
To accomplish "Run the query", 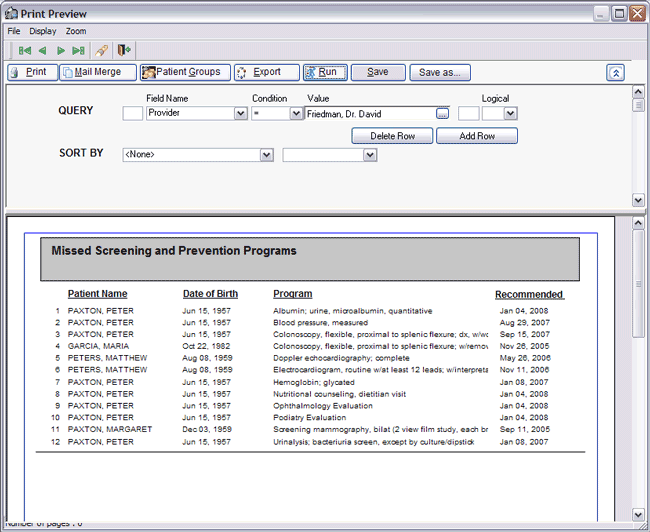I will (325, 72).
